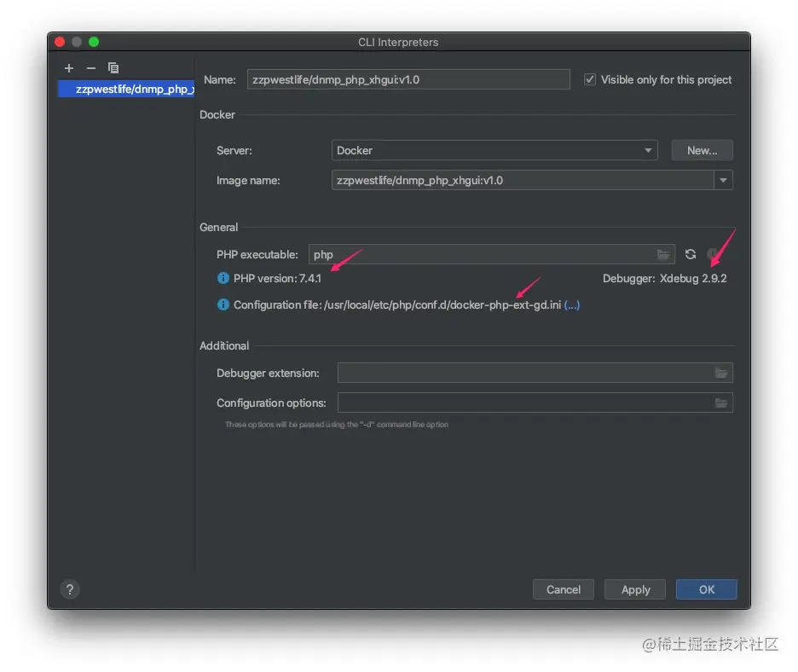Remove the selected interpreter with minus icon
This screenshot has width=798, height=672.
[91, 67]
